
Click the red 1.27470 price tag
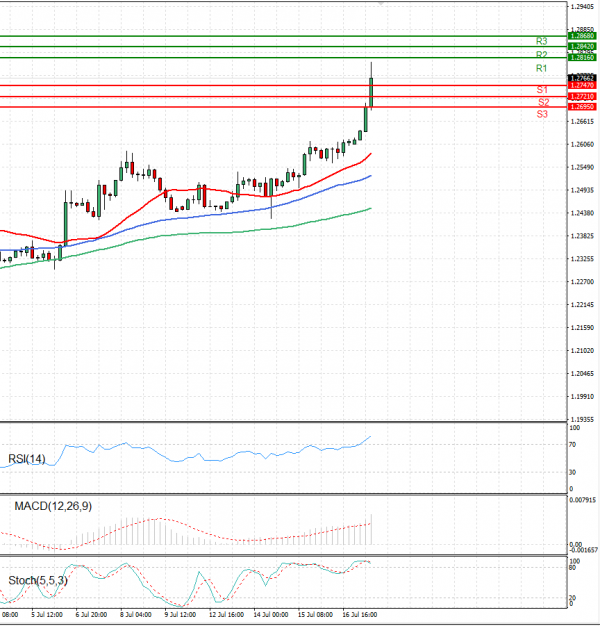582,85
